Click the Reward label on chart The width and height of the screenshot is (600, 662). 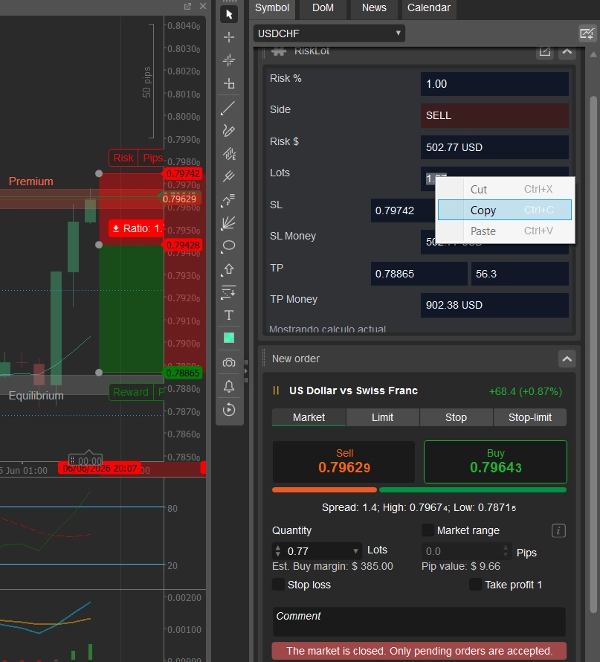pos(131,392)
